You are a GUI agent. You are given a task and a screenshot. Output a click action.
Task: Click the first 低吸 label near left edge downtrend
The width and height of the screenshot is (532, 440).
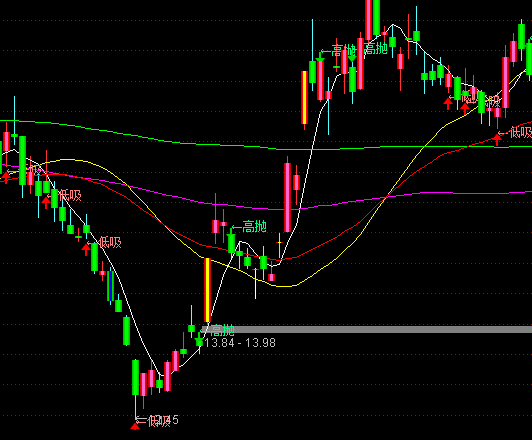pyautogui.click(x=70, y=196)
